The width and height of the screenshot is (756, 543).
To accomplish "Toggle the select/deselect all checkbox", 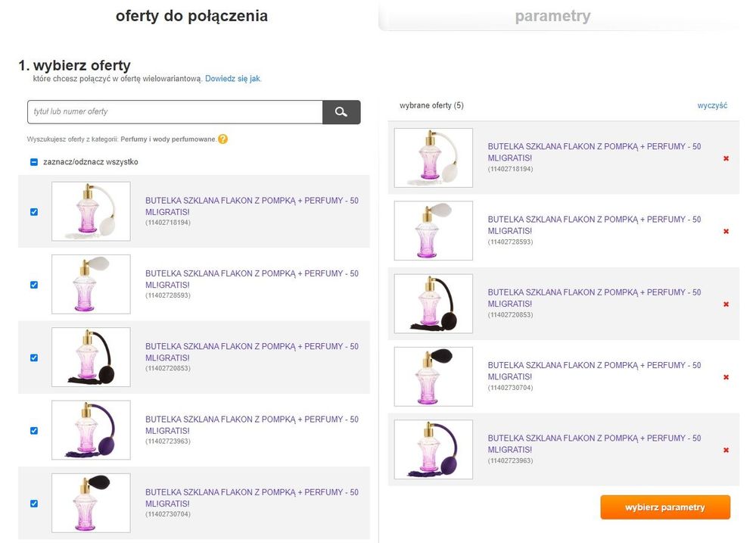I will pyautogui.click(x=34, y=161).
